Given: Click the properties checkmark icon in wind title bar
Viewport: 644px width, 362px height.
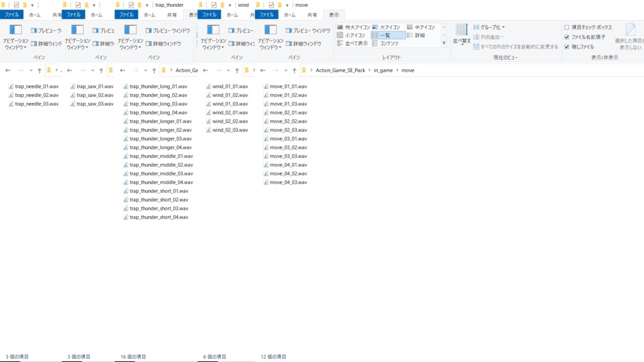Looking at the screenshot, I should pyautogui.click(x=214, y=5).
